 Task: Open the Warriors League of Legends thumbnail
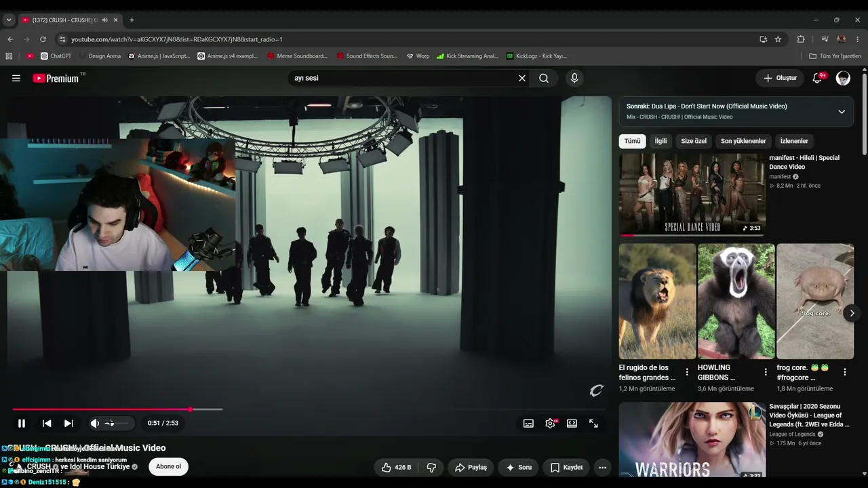click(692, 441)
